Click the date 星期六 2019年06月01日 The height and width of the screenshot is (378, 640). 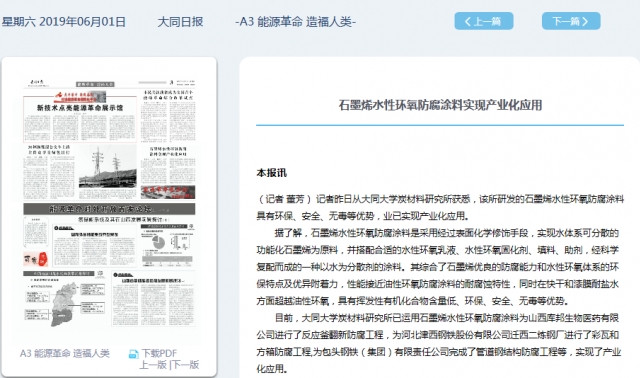pos(64,22)
